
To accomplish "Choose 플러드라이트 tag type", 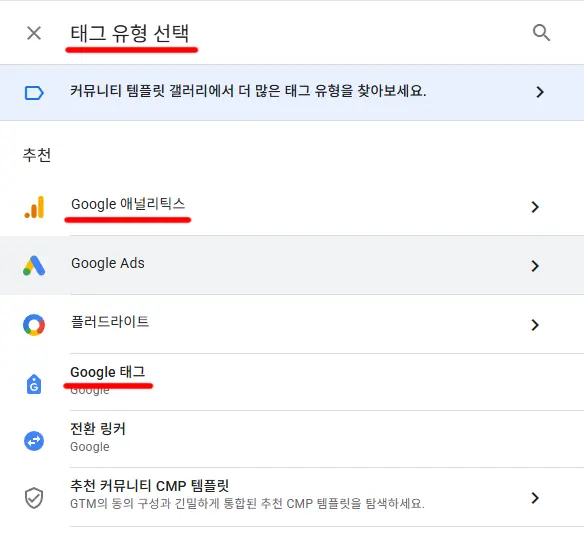I will (110, 321).
